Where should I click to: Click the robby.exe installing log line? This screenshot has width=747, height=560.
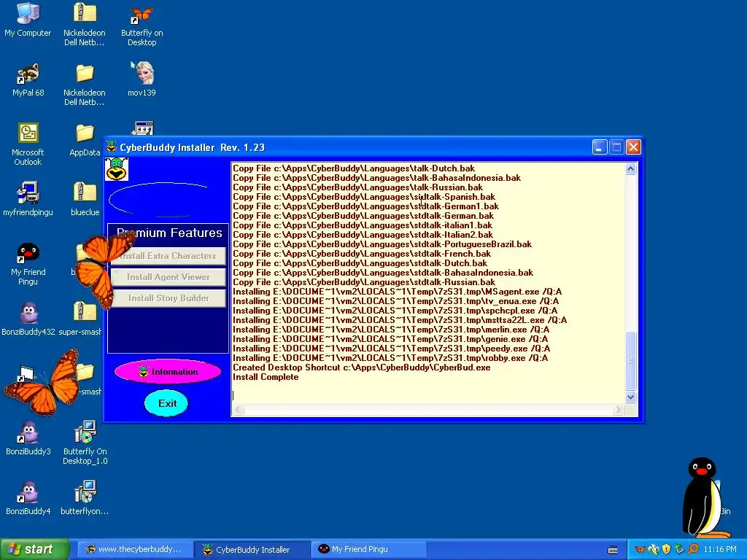[390, 358]
